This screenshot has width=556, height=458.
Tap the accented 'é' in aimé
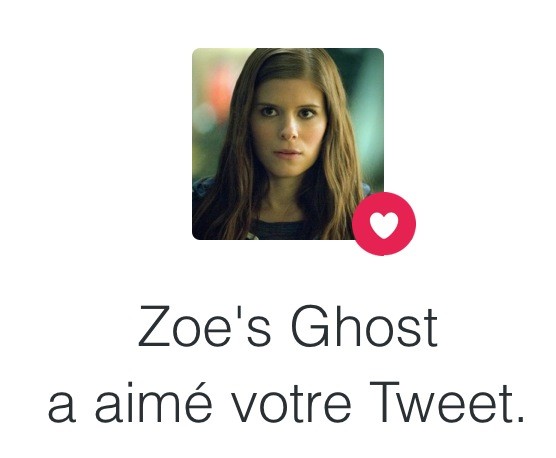click(x=199, y=403)
